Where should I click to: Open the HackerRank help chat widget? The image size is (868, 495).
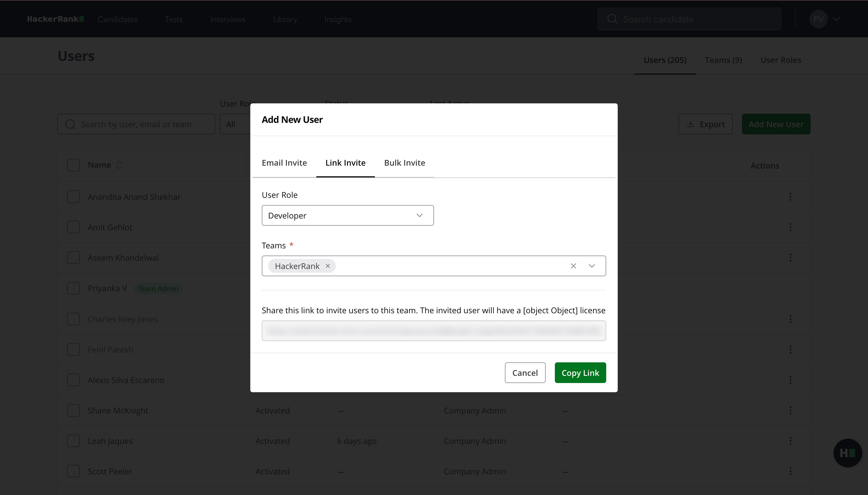click(x=847, y=453)
